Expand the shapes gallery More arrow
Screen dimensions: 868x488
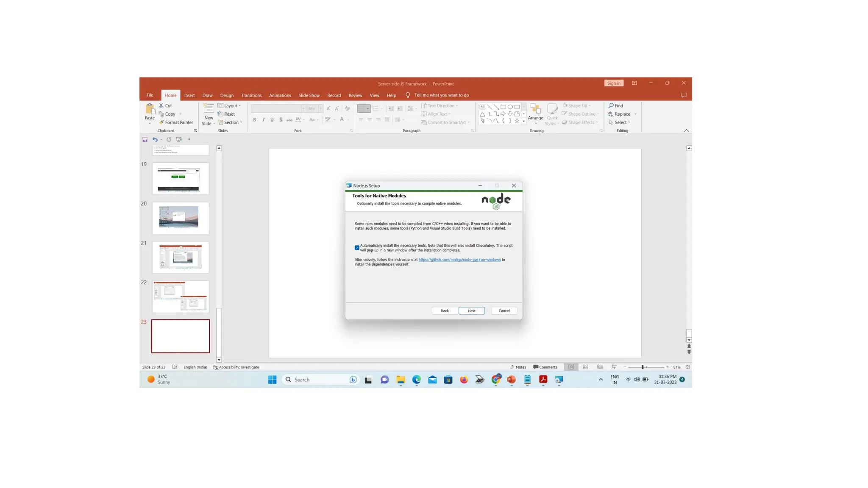coord(524,121)
